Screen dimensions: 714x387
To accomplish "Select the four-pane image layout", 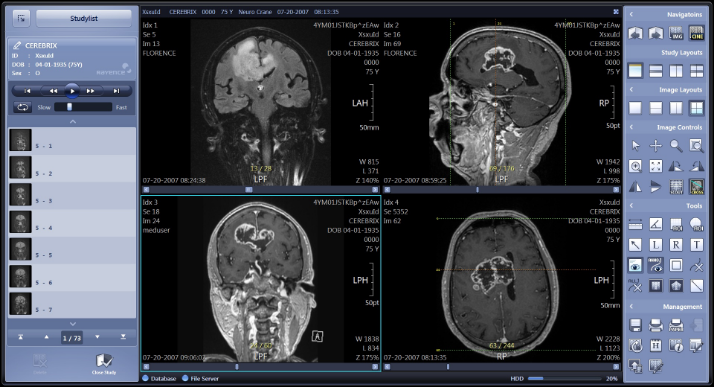I will pos(696,108).
